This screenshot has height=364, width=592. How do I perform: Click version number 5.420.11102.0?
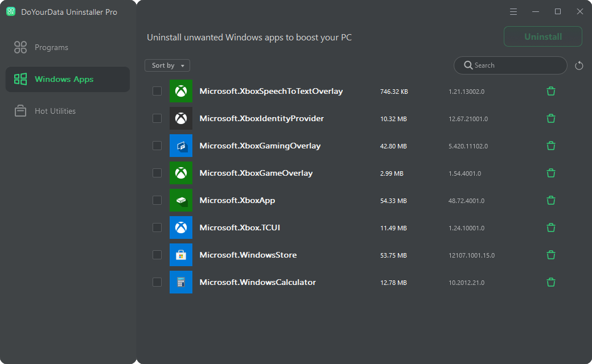[x=468, y=146]
